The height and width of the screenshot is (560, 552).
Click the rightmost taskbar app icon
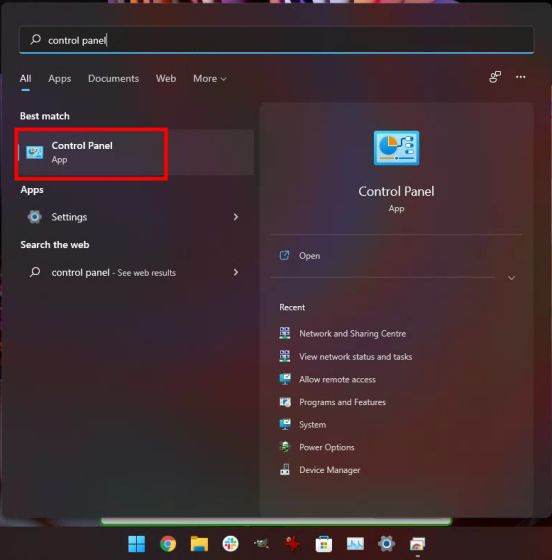pyautogui.click(x=417, y=544)
